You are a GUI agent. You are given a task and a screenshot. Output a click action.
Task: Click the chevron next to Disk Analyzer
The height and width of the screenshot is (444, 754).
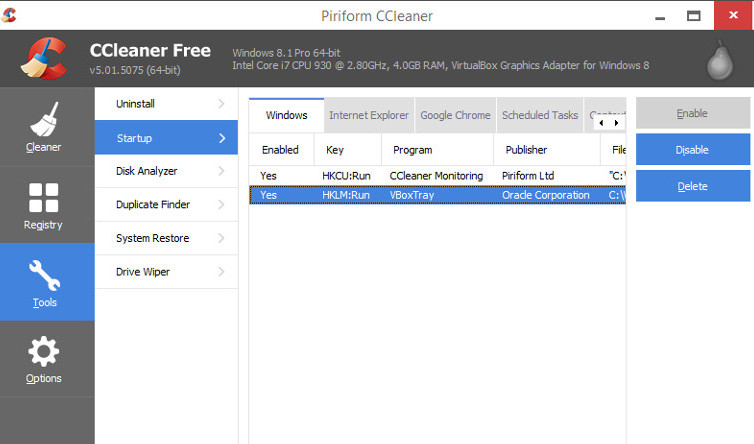coord(221,171)
